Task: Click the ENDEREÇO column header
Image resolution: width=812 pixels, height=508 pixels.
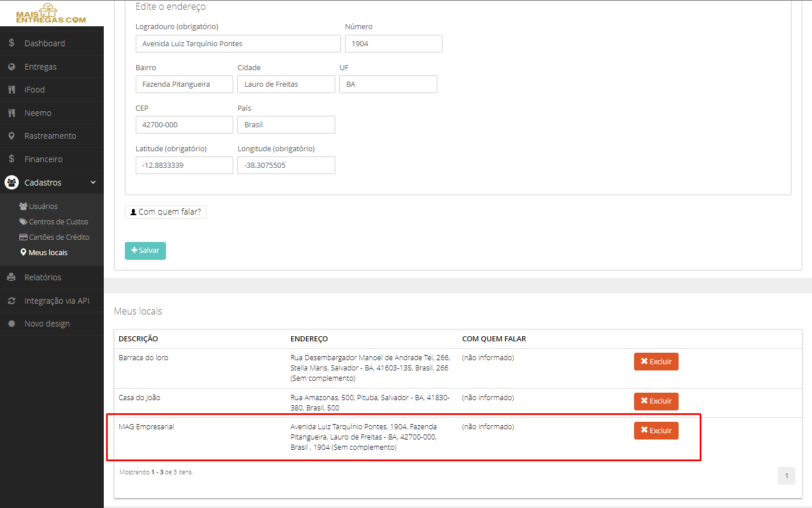Action: pyautogui.click(x=309, y=339)
